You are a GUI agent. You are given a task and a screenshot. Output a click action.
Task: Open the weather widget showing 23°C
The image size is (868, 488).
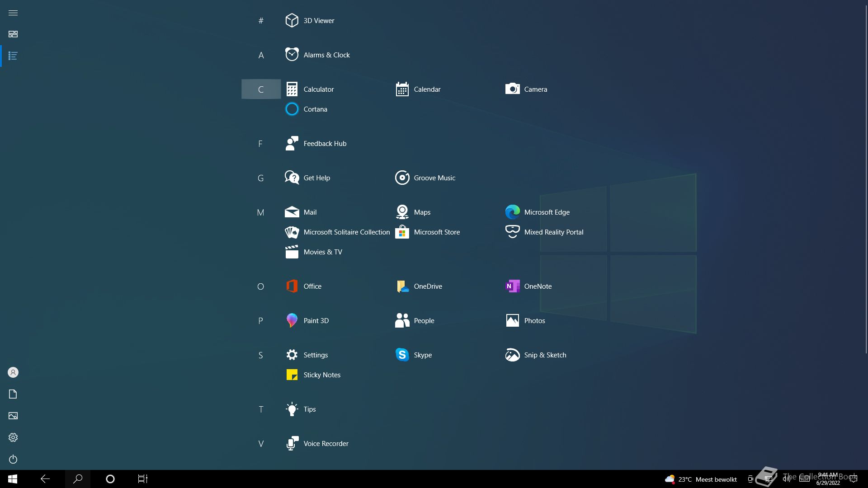click(x=701, y=479)
